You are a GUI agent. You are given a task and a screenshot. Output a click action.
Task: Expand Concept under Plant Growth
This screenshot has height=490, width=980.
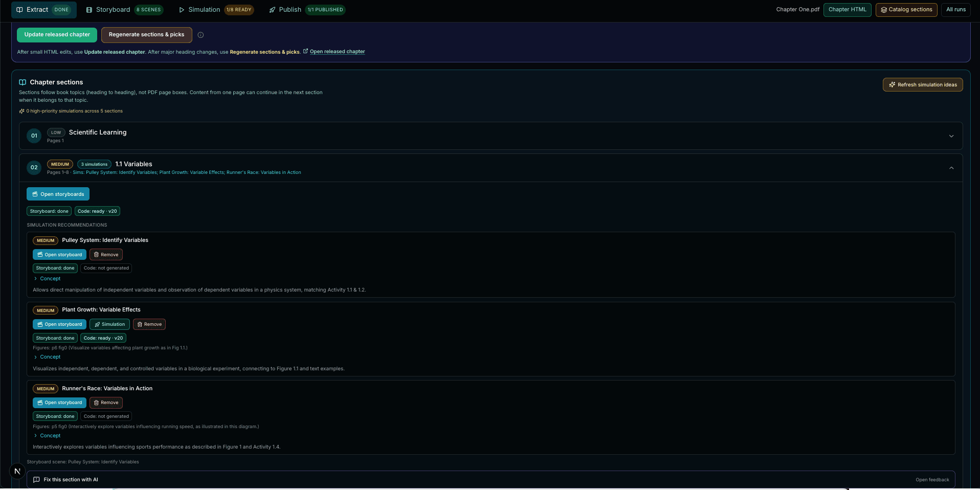coord(47,357)
